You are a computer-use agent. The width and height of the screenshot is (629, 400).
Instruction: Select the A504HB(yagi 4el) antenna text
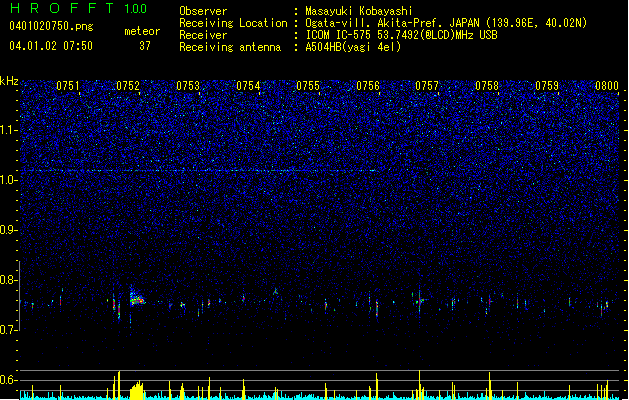(353, 47)
